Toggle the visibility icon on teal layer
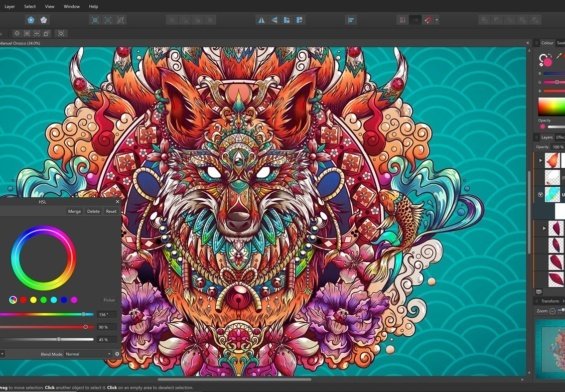 (540, 195)
